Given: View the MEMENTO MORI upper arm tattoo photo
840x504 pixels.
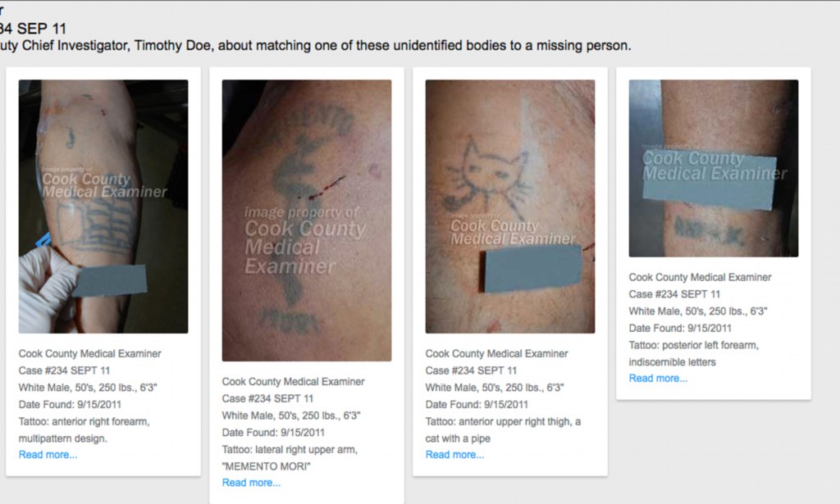Looking at the screenshot, I should tap(307, 220).
